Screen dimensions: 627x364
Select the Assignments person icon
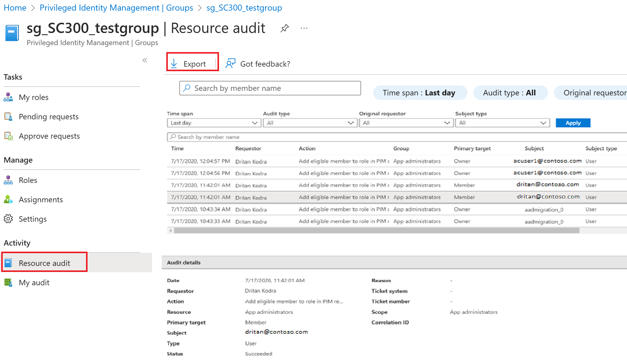click(x=8, y=199)
